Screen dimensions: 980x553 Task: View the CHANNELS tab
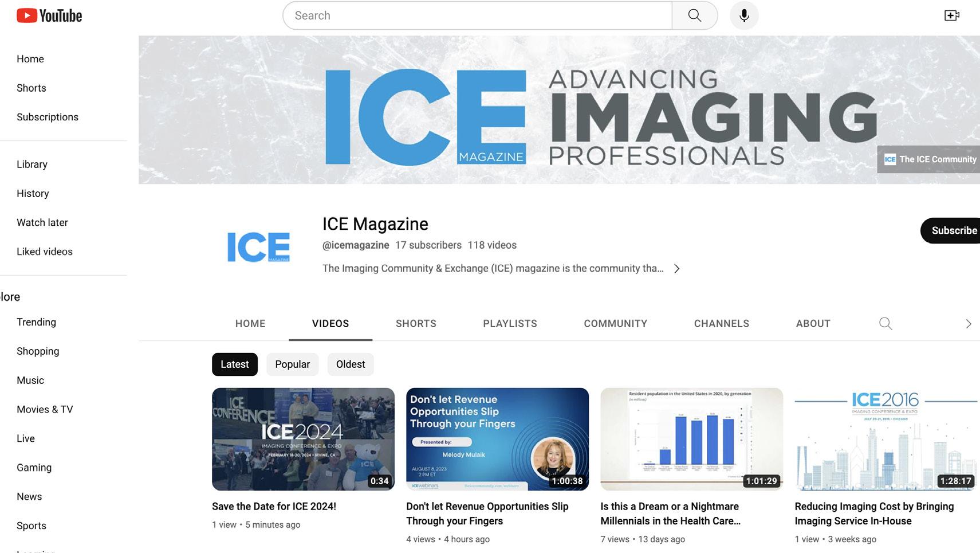click(x=722, y=324)
